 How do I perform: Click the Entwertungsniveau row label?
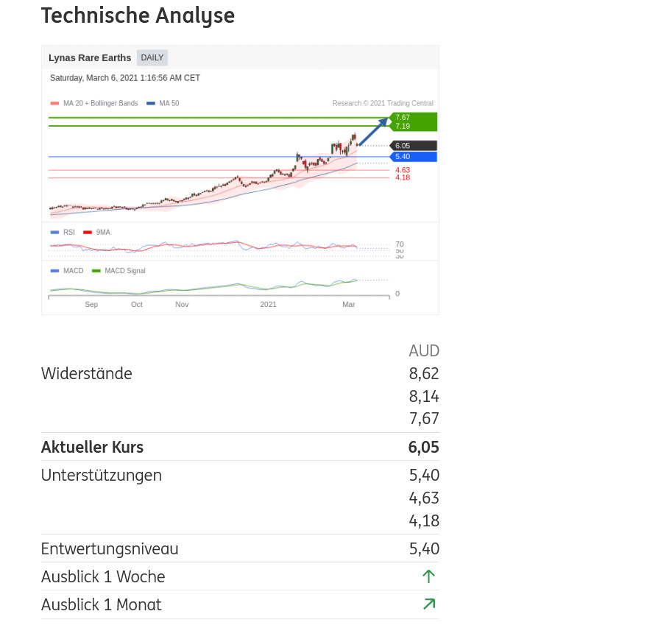110,548
